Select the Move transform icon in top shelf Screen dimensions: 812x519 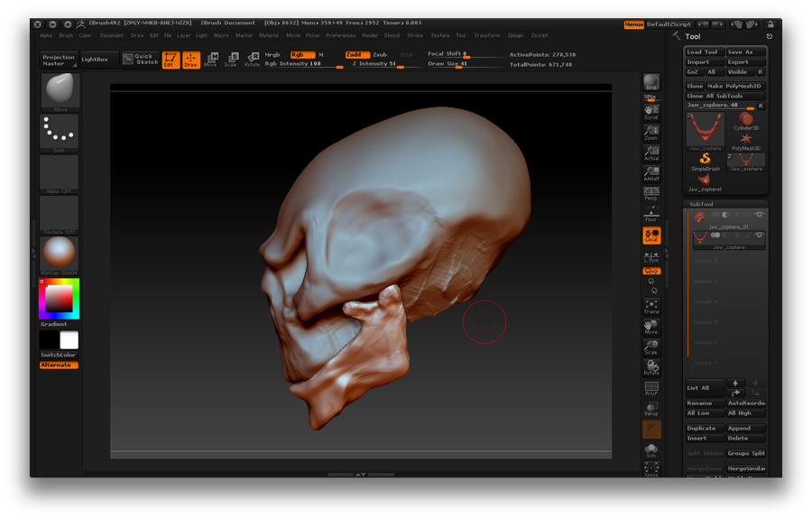[x=211, y=60]
